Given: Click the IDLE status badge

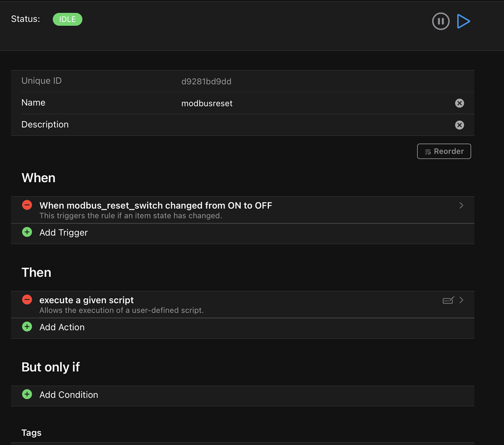Looking at the screenshot, I should 67,20.
